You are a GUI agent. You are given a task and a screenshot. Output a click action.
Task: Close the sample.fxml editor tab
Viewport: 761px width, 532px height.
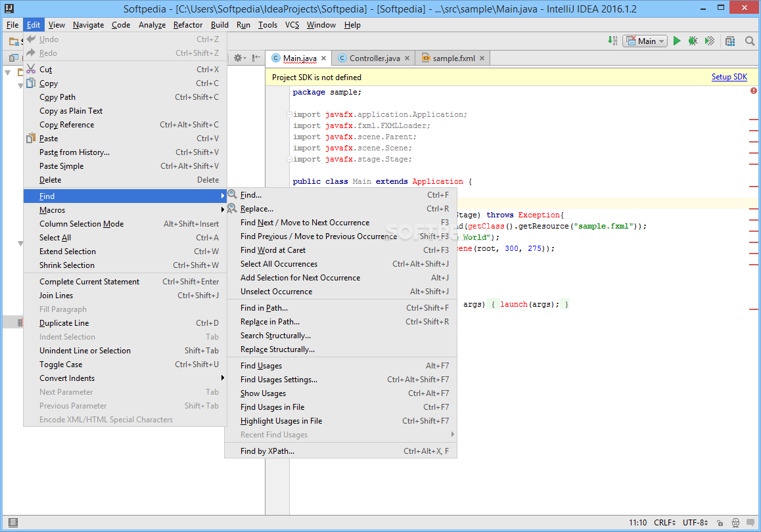(482, 58)
